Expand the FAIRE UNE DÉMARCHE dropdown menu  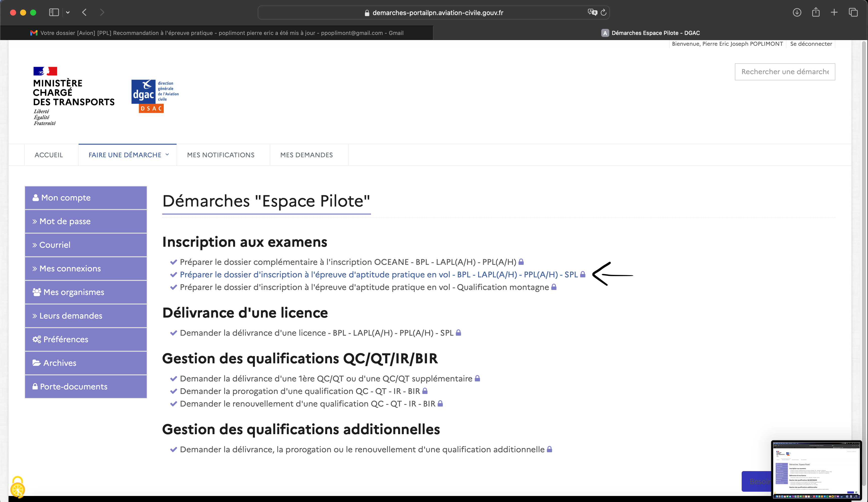128,155
